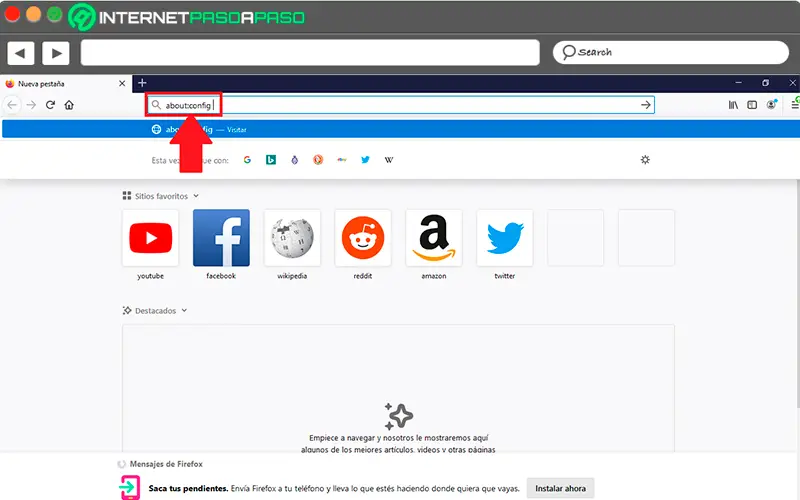Search this time with Wikipedia
This screenshot has height=500, width=800.
(389, 160)
